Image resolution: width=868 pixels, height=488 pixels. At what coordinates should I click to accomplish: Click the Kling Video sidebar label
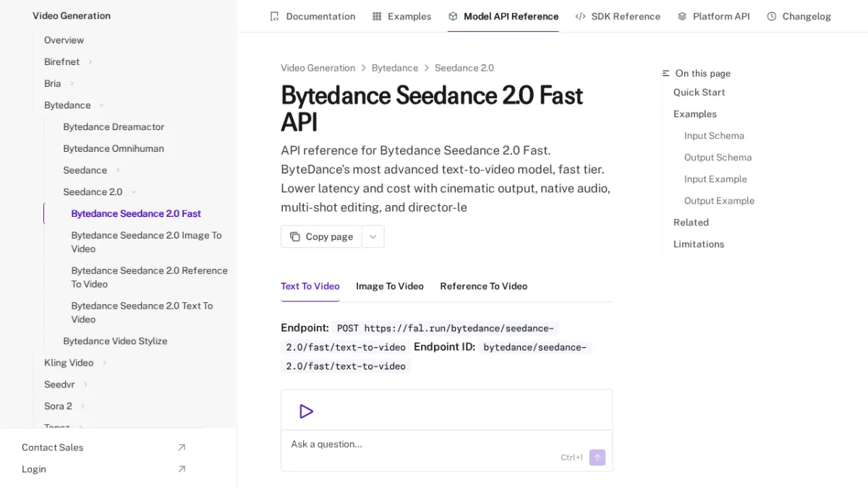[x=69, y=362]
